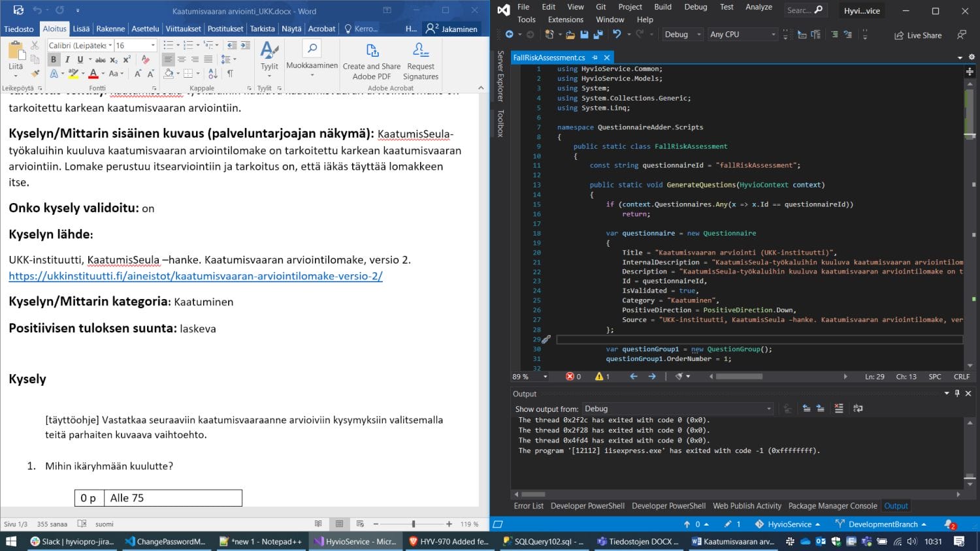Toggle auto-hide pin on Output panel
The image size is (980, 551).
tap(957, 393)
